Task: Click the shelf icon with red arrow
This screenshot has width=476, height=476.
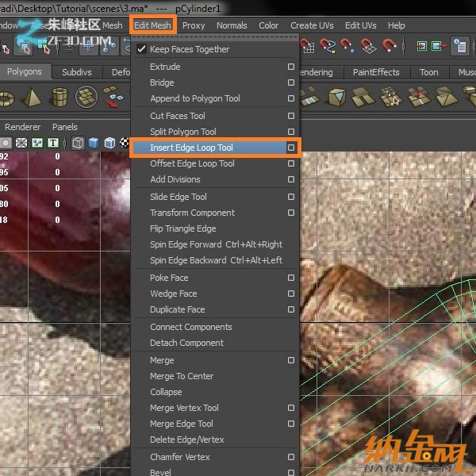Action: point(113,97)
